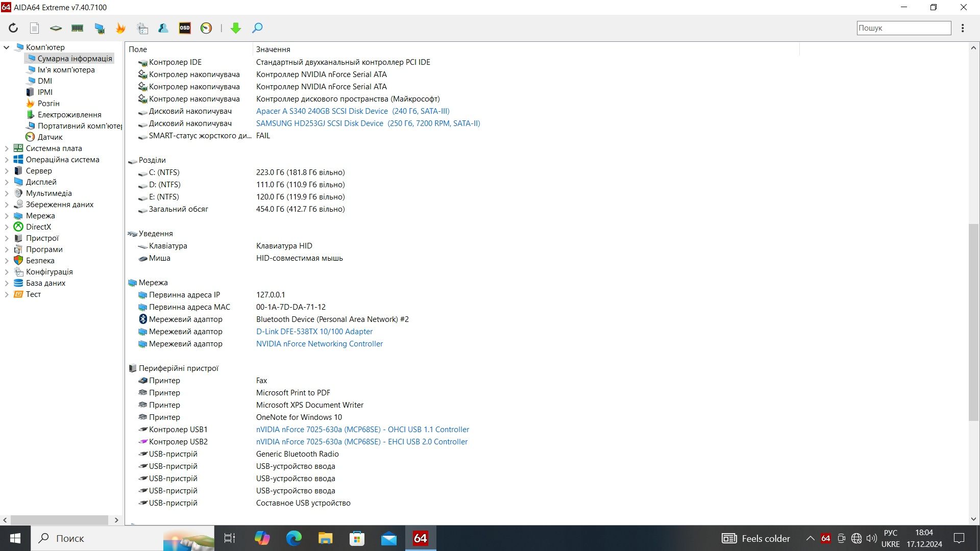Select the IPMI tree item
980x551 pixels.
click(x=45, y=92)
